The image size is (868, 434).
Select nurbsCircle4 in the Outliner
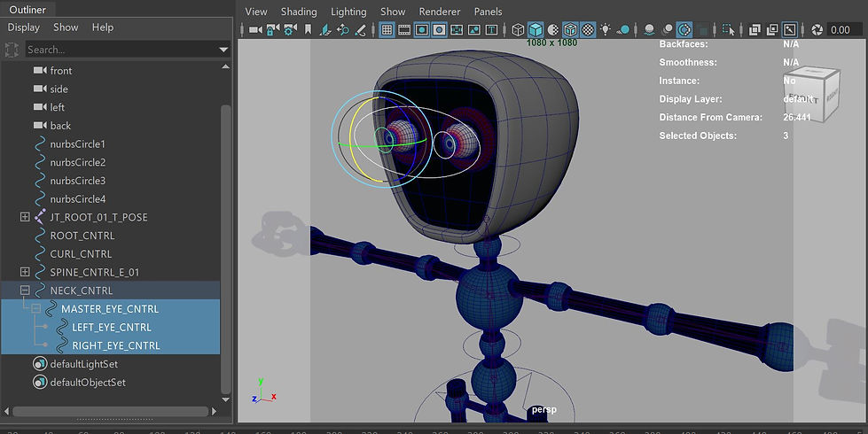tap(77, 198)
